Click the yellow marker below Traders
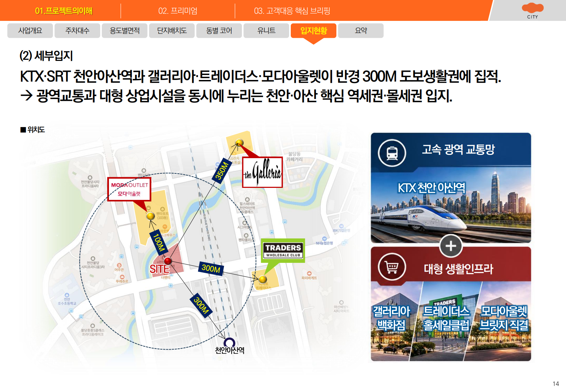Image resolution: width=566 pixels, height=392 pixels. pos(263,279)
